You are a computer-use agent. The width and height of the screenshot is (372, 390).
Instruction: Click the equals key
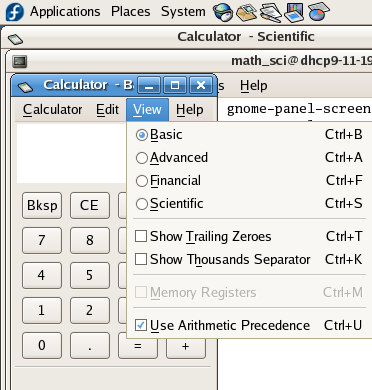click(x=138, y=348)
